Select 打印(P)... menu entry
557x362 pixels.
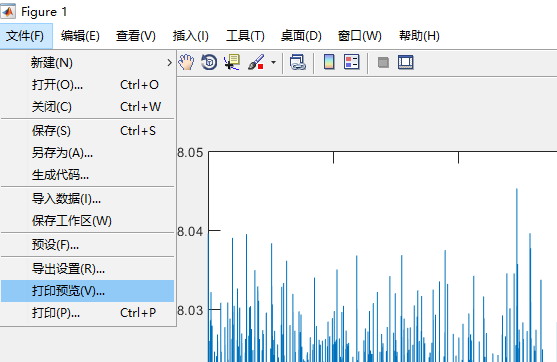pos(87,313)
